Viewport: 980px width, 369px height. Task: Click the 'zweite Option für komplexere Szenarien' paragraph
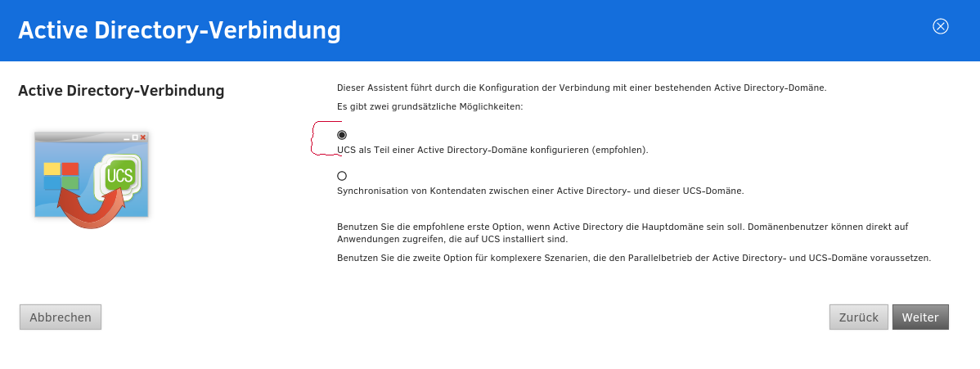pos(634,259)
